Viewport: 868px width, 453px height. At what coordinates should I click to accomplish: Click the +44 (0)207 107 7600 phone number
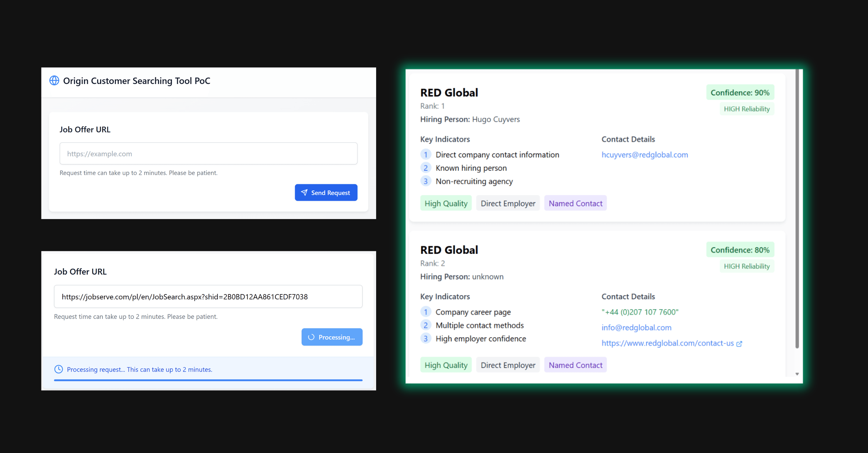[x=640, y=312]
